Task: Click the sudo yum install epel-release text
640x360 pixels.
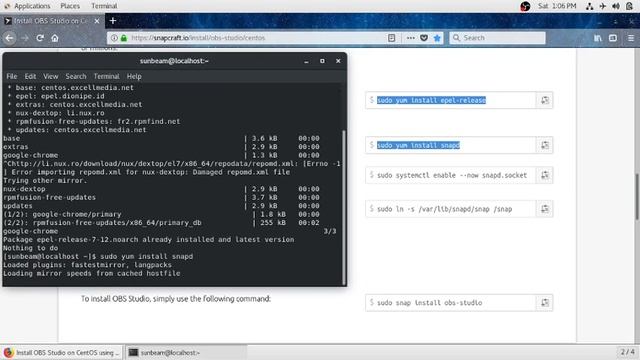Action: [x=431, y=100]
